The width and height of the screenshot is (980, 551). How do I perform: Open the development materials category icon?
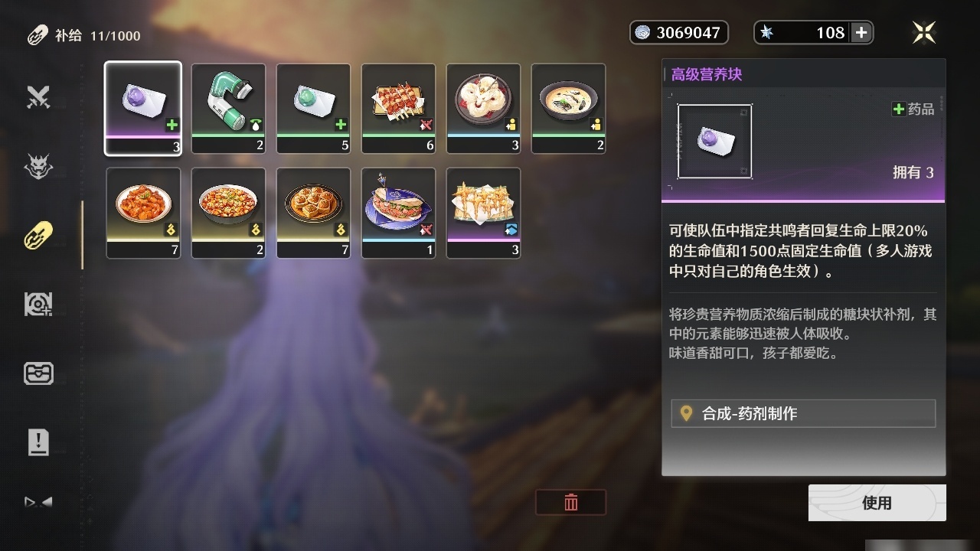(38, 305)
